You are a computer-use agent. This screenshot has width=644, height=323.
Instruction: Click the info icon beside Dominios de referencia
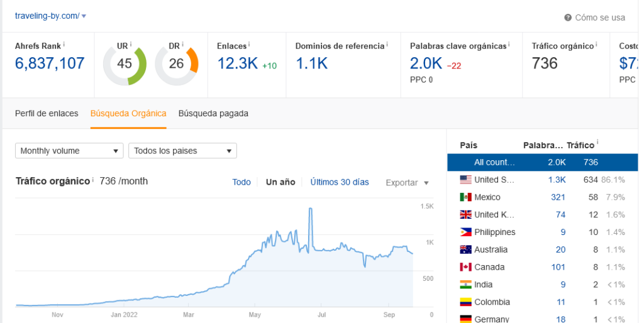(x=387, y=44)
